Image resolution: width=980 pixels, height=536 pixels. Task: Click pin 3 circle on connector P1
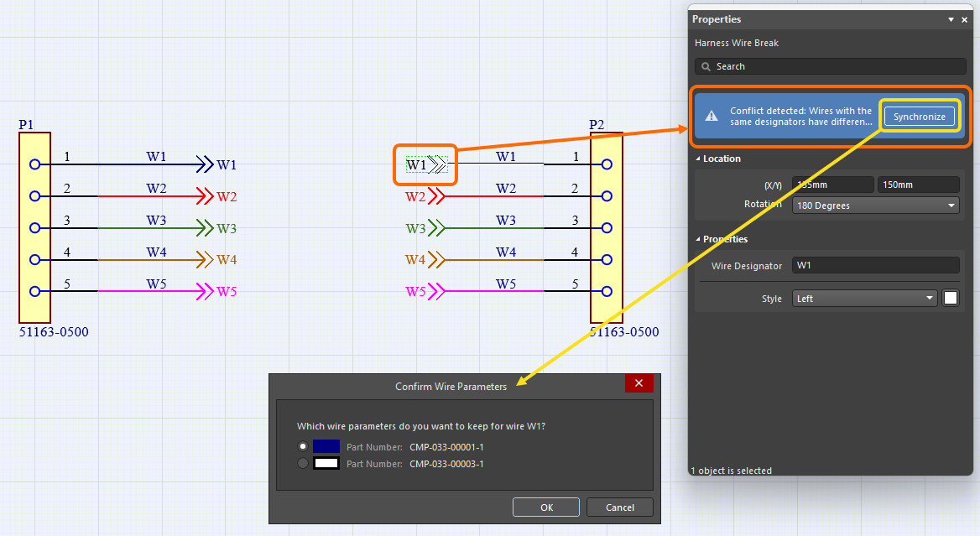[35, 228]
